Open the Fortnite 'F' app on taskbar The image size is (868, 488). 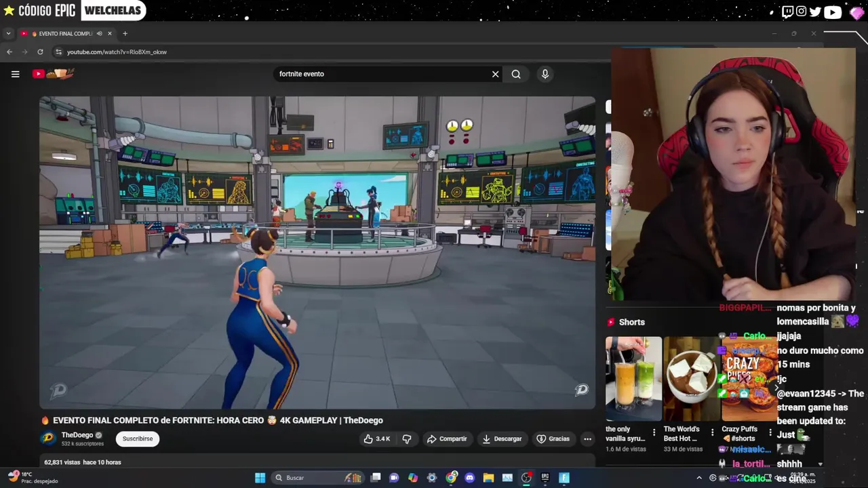[x=564, y=478]
